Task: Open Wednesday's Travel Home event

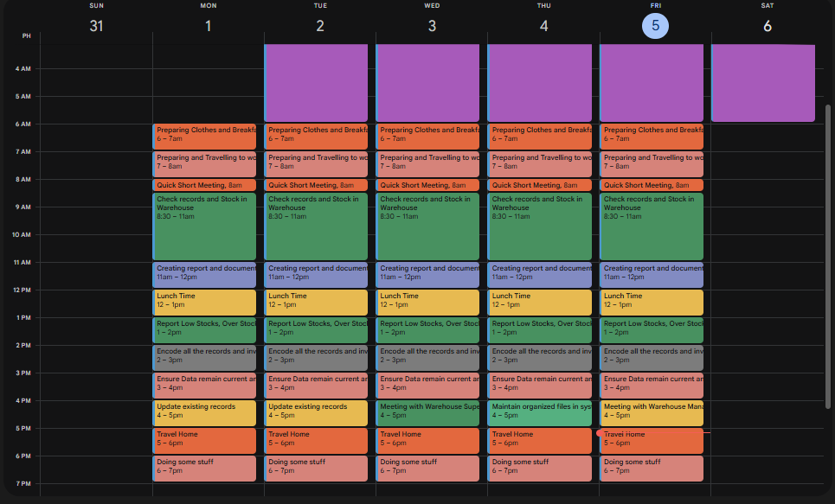Action: pos(428,441)
